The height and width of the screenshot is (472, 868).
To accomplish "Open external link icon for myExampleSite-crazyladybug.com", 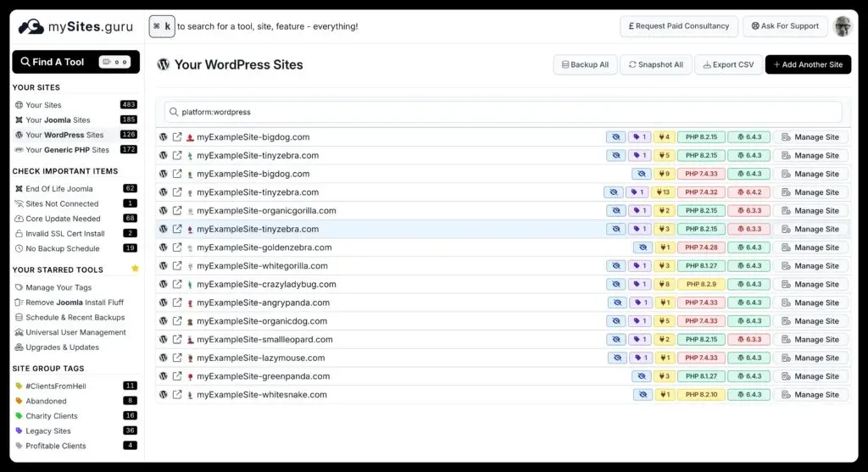I will pos(177,285).
